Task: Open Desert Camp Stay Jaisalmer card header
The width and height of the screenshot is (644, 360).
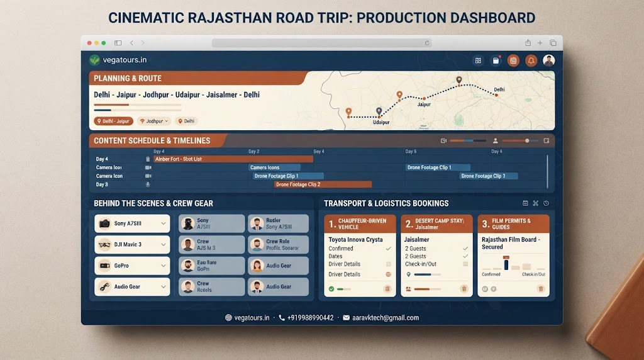Action: 436,224
